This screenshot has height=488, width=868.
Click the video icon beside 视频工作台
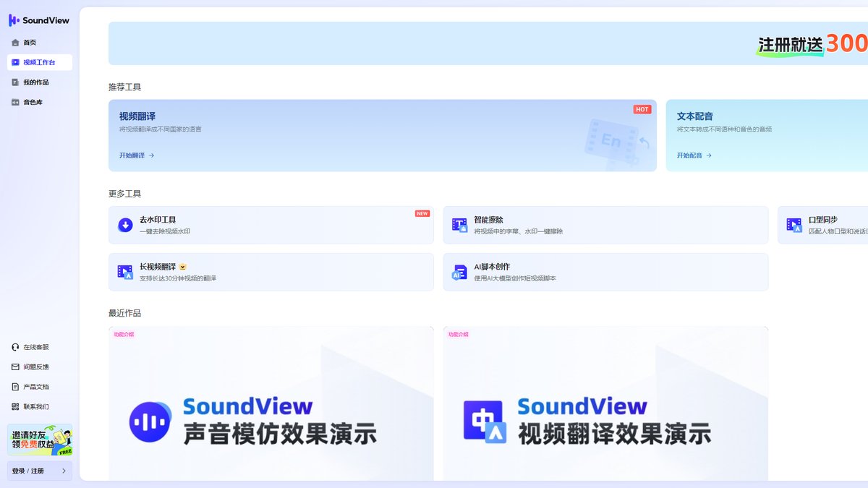tap(16, 62)
